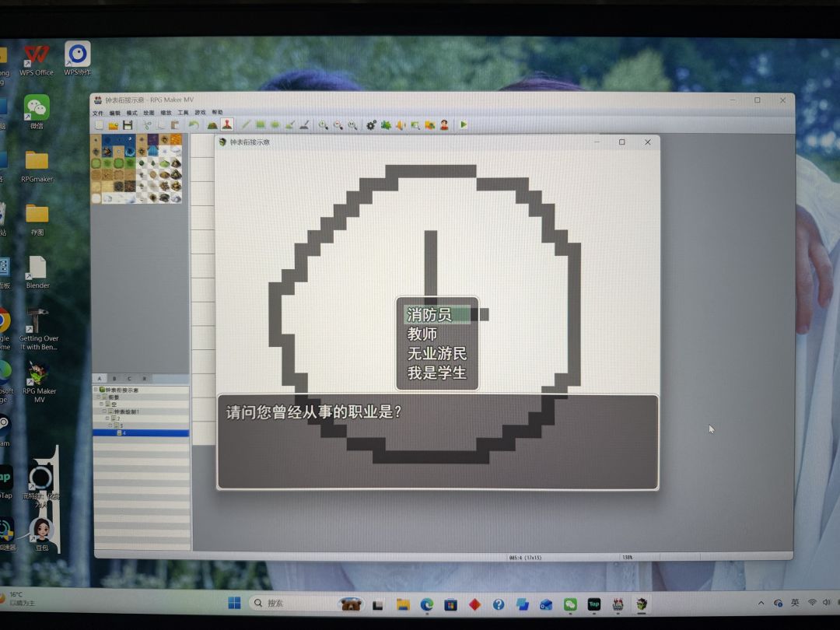Viewport: 840px width, 630px height.
Task: Switch to tileset tab B
Action: pos(114,379)
